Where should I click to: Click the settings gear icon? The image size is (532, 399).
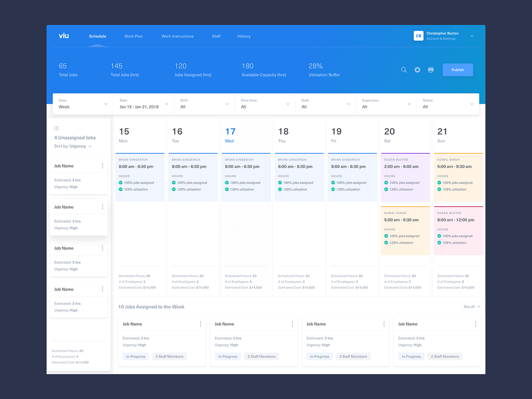[x=417, y=70]
